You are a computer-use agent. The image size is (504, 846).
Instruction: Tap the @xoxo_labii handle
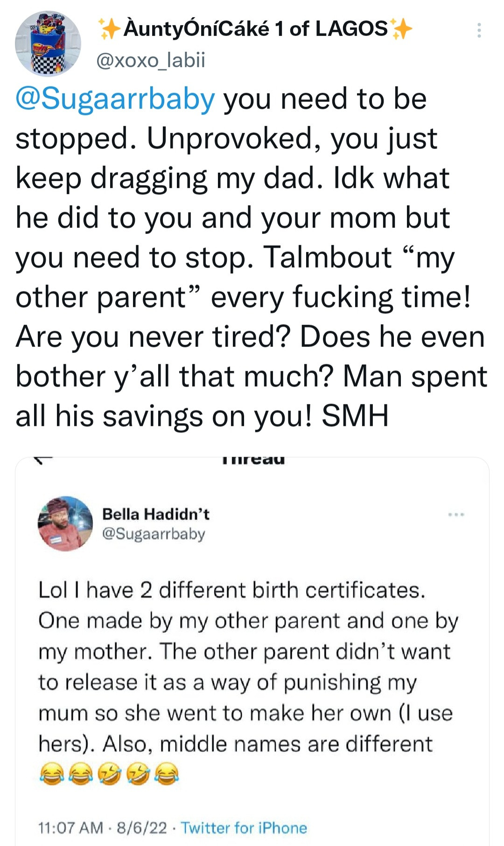(150, 61)
